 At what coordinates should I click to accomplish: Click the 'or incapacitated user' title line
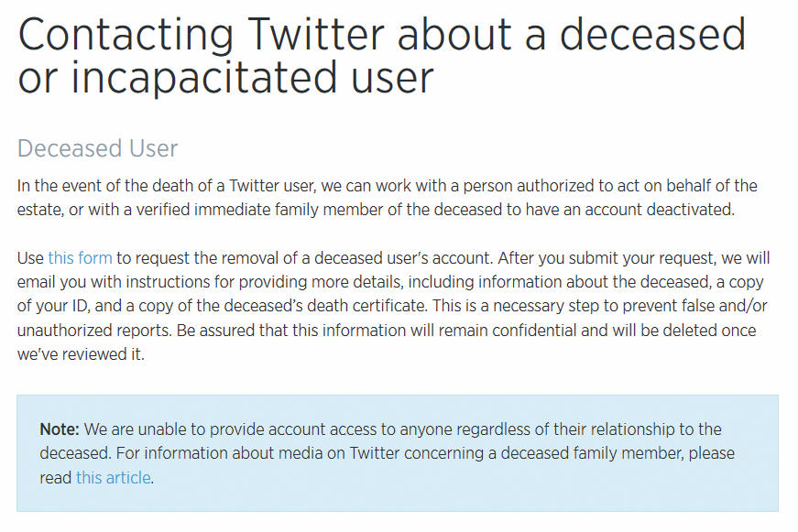coord(225,77)
